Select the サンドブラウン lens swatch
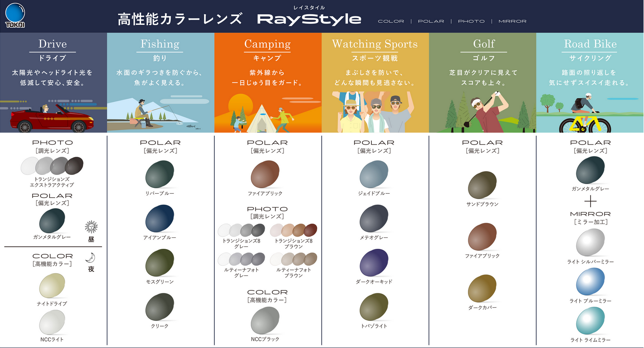The image size is (644, 348). coord(482,185)
